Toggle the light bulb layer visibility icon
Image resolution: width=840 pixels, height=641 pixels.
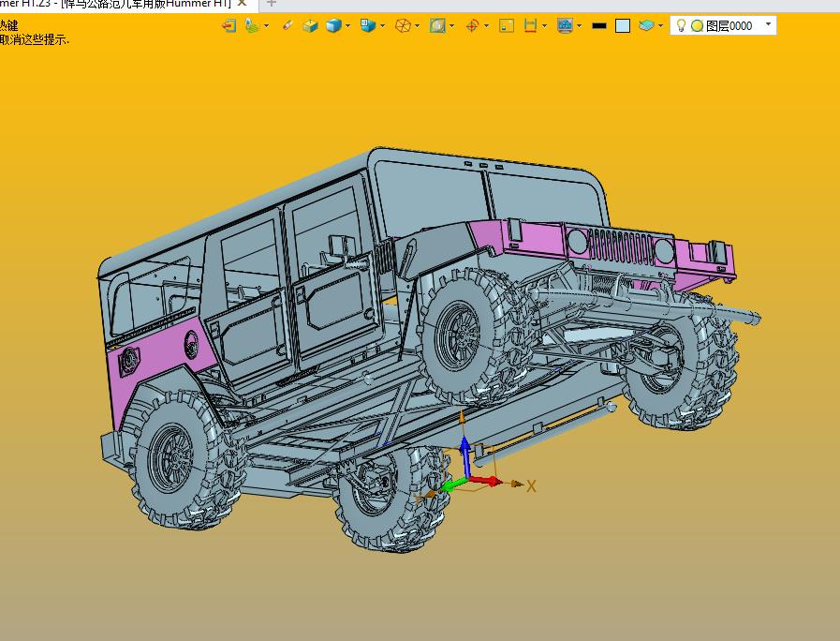coord(681,25)
